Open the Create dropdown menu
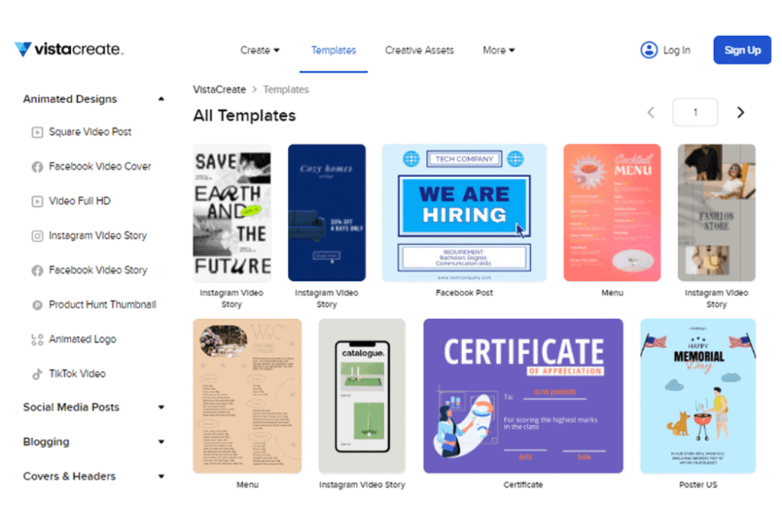782x532 pixels. [x=260, y=50]
